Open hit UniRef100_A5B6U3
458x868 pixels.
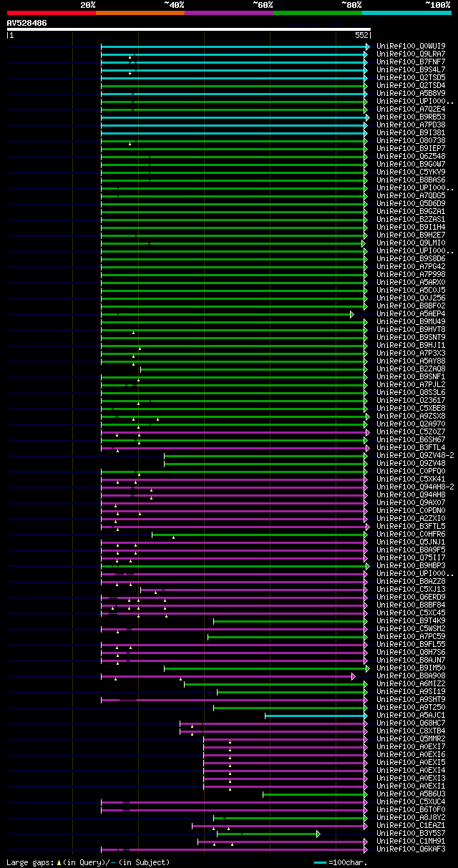click(411, 794)
